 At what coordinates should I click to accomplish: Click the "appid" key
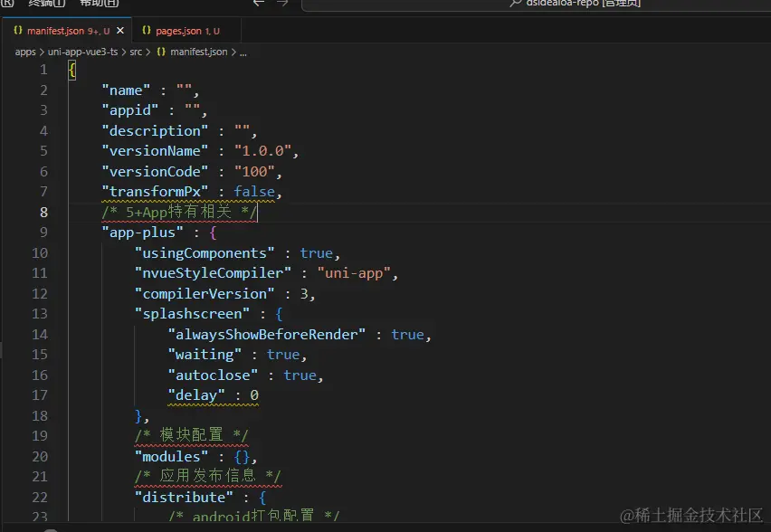tap(129, 110)
